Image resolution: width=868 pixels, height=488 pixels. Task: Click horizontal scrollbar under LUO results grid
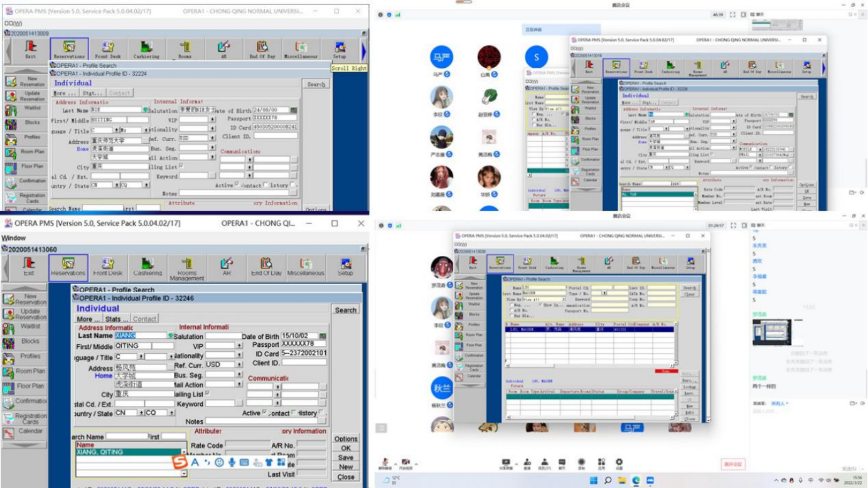point(590,365)
